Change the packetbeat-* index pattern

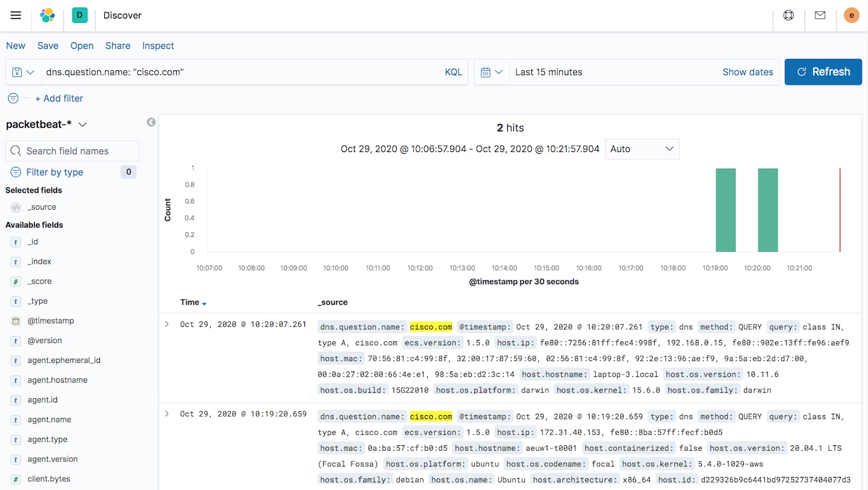tap(46, 124)
